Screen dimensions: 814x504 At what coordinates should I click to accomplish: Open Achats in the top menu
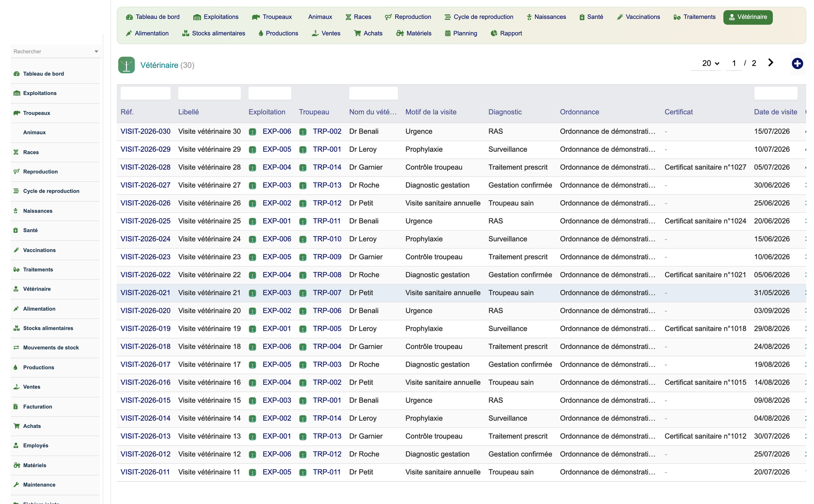tap(369, 33)
